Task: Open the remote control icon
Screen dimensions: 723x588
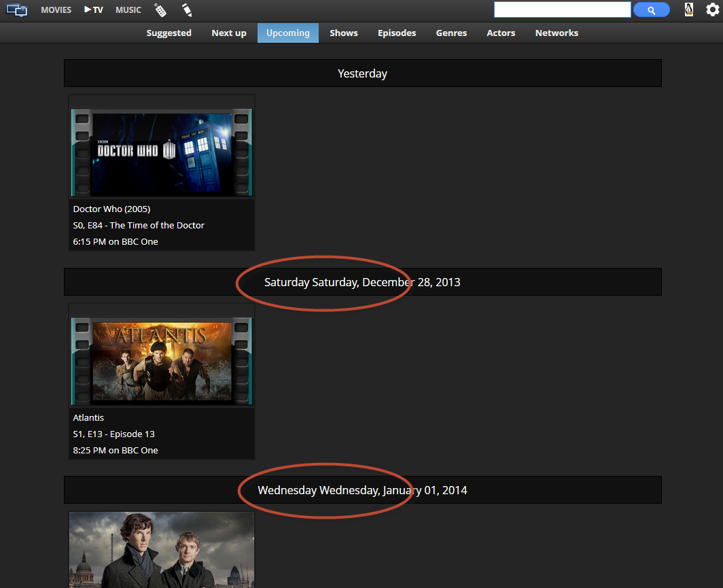Action: (x=160, y=10)
